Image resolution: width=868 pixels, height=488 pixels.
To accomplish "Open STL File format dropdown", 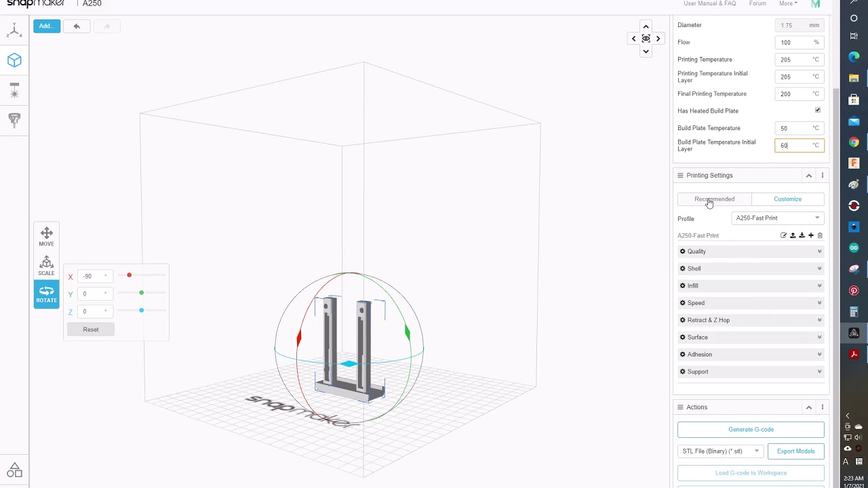I will pyautogui.click(x=720, y=451).
